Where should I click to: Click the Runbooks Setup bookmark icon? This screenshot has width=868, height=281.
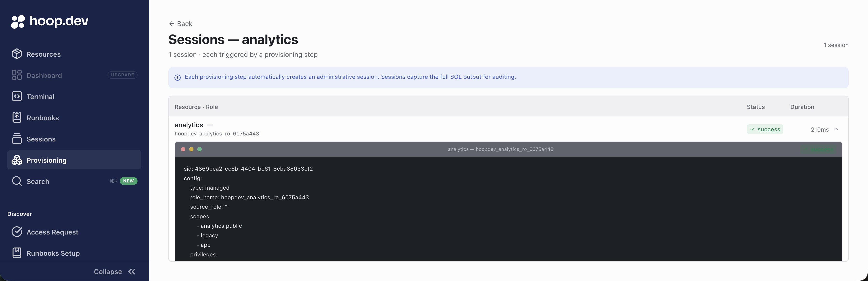(x=17, y=253)
